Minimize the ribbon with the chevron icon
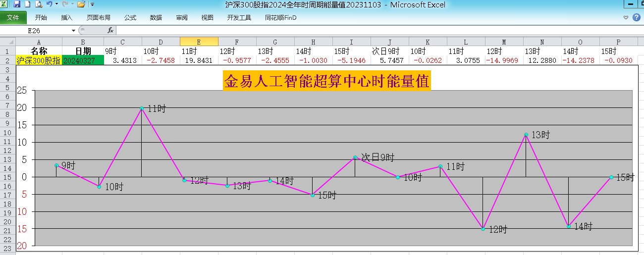644x255 pixels. pyautogui.click(x=625, y=17)
